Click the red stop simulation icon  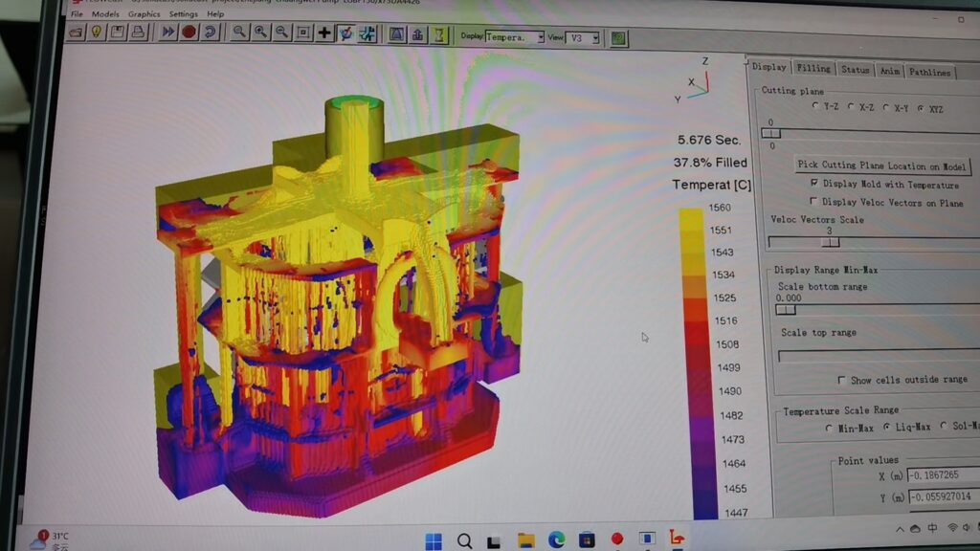[x=189, y=33]
